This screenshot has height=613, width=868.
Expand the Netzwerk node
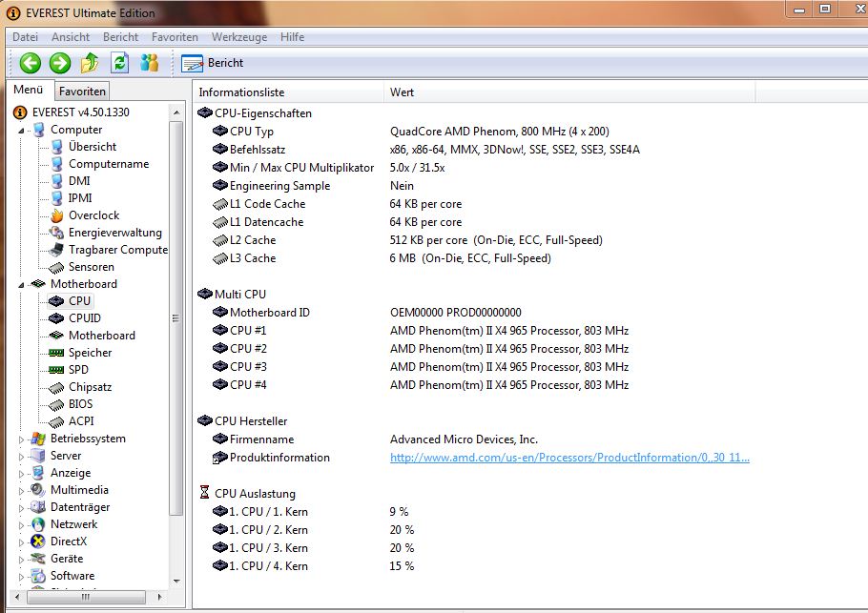click(22, 525)
